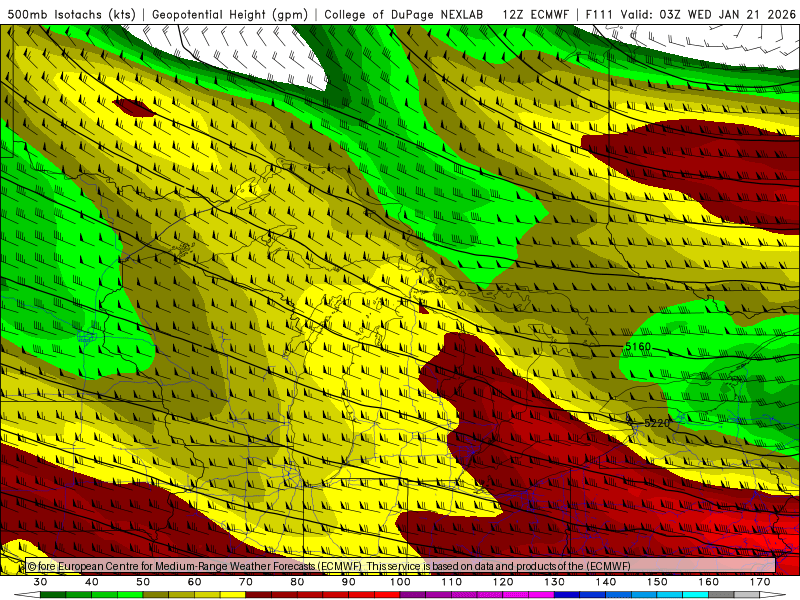Click the 'F111' forecast hour label
Viewport: 800px width, 600px height.
(599, 14)
